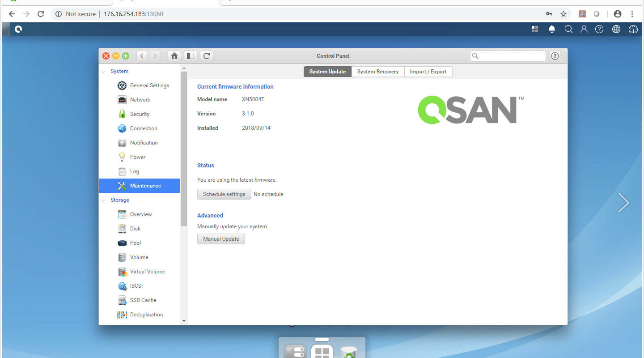The height and width of the screenshot is (358, 644).
Task: Click the Connection globe icon
Action: 122,128
